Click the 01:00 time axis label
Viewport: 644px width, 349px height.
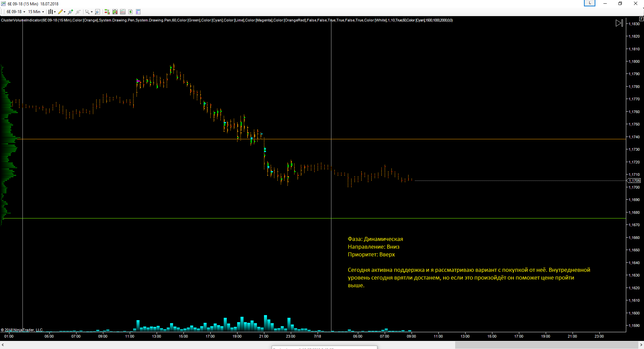click(9, 336)
